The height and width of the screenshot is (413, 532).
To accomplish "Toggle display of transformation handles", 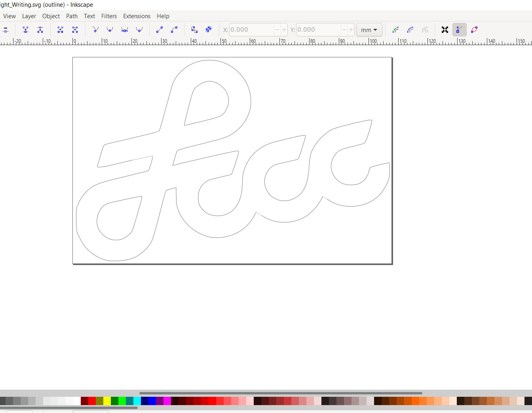I will pos(445,30).
